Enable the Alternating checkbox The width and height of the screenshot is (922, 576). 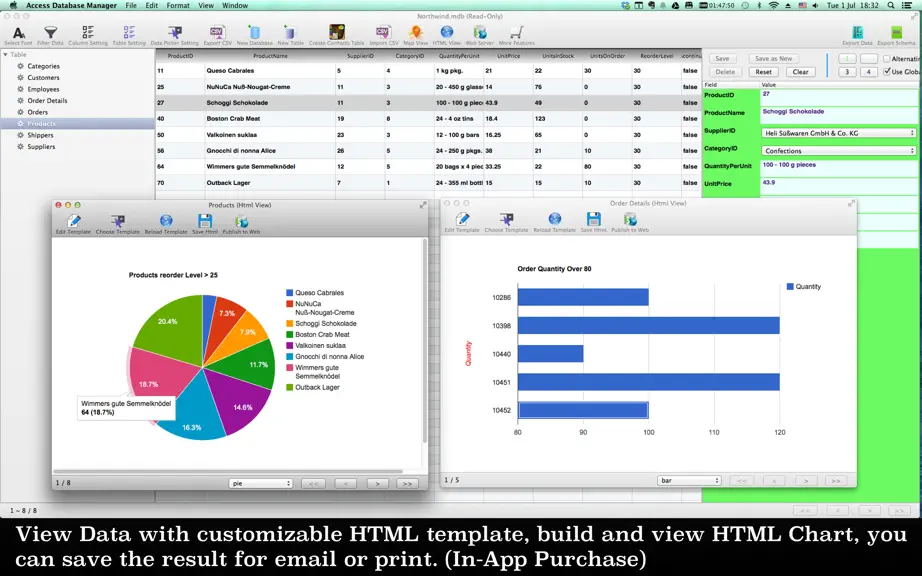(x=887, y=59)
